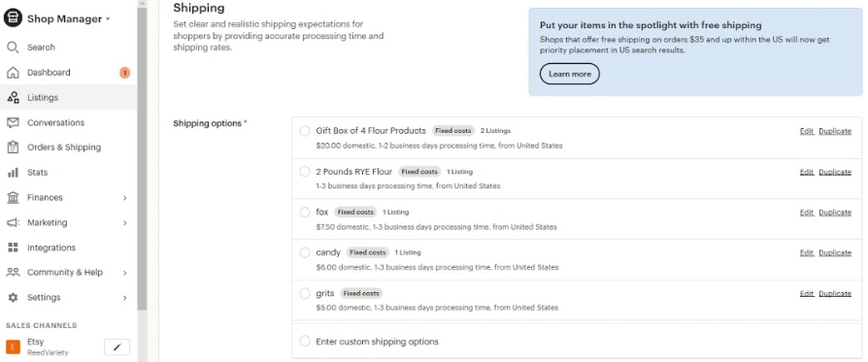Screen dimensions: 868x362
Task: Click the sidebar vertical scrollbar
Action: click(x=143, y=158)
